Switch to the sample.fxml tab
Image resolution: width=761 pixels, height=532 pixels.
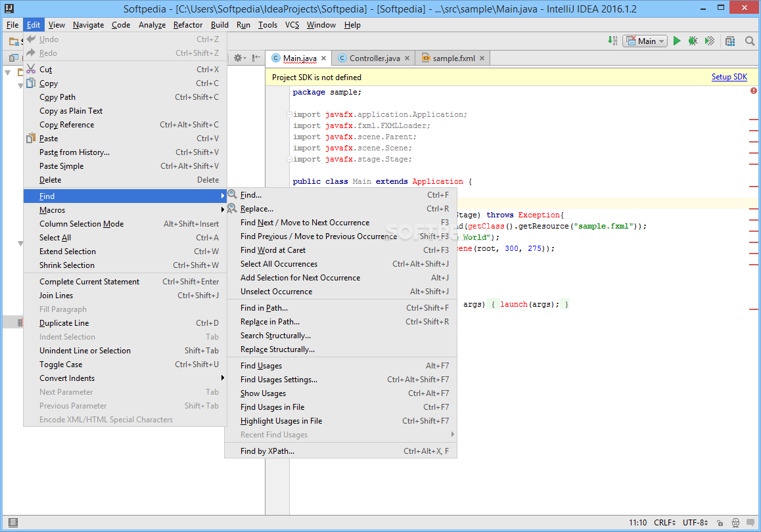pyautogui.click(x=453, y=58)
